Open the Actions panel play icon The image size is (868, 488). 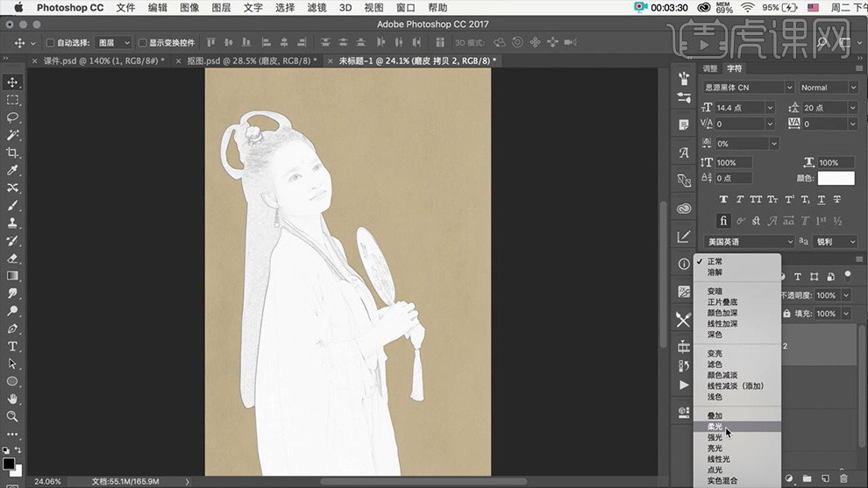pyautogui.click(x=684, y=385)
